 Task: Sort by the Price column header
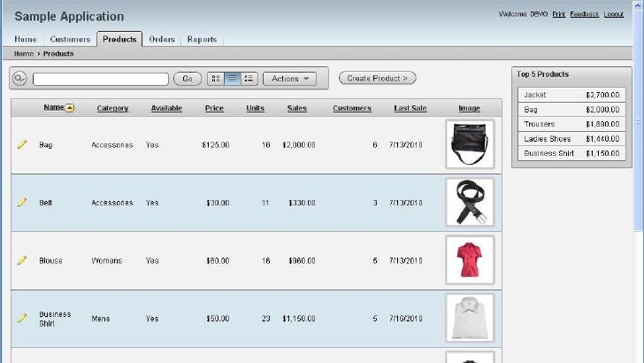click(x=214, y=108)
